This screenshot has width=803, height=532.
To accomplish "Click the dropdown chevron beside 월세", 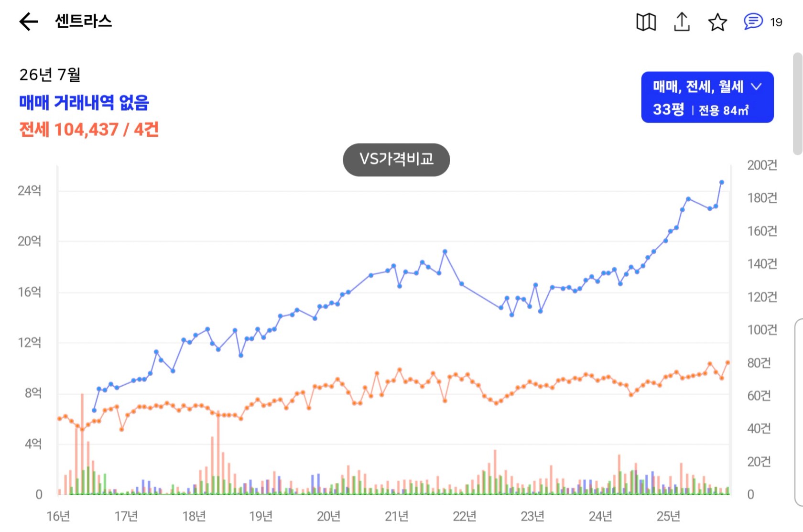I will click(x=756, y=87).
